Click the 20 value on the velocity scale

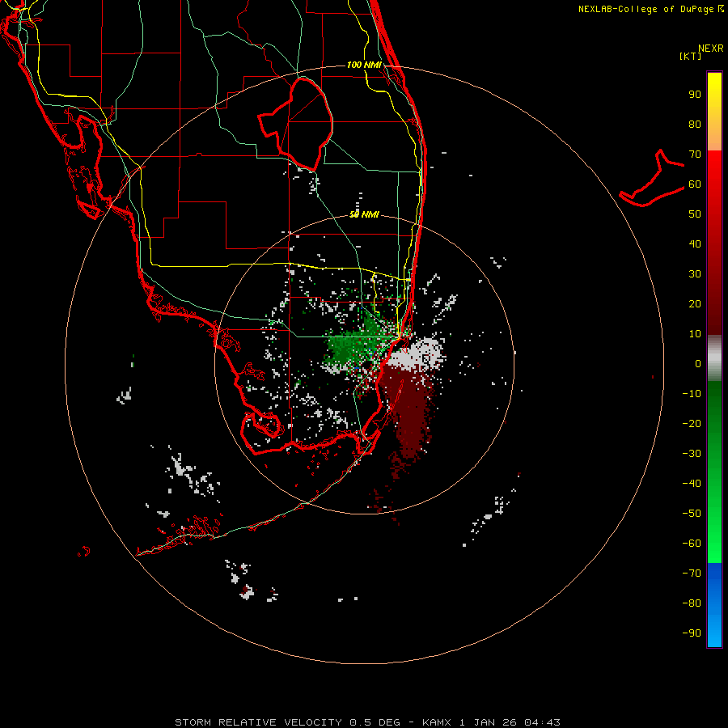tap(695, 304)
